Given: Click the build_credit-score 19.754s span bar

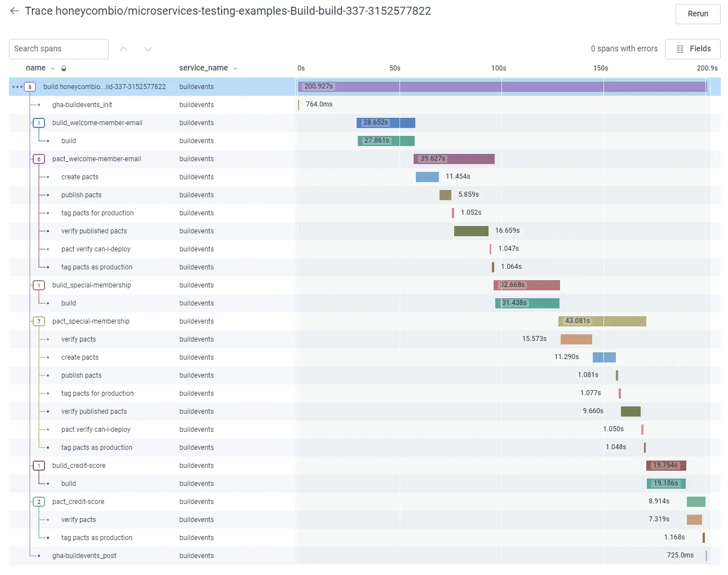Looking at the screenshot, I should pyautogui.click(x=665, y=466).
